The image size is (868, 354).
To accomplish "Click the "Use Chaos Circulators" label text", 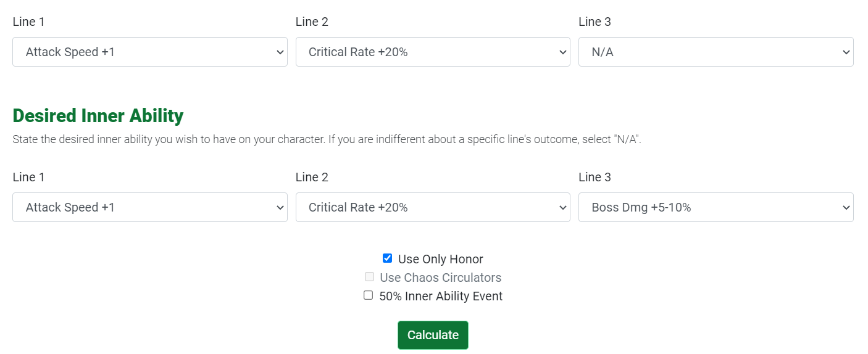I will coord(440,278).
